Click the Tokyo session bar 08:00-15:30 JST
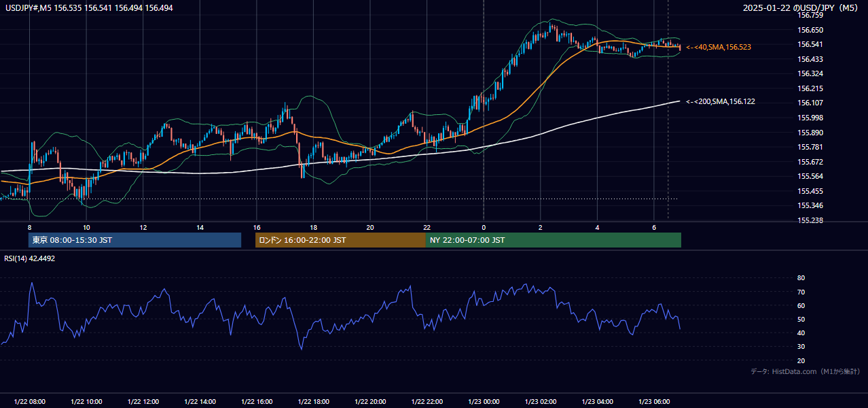 [134, 240]
